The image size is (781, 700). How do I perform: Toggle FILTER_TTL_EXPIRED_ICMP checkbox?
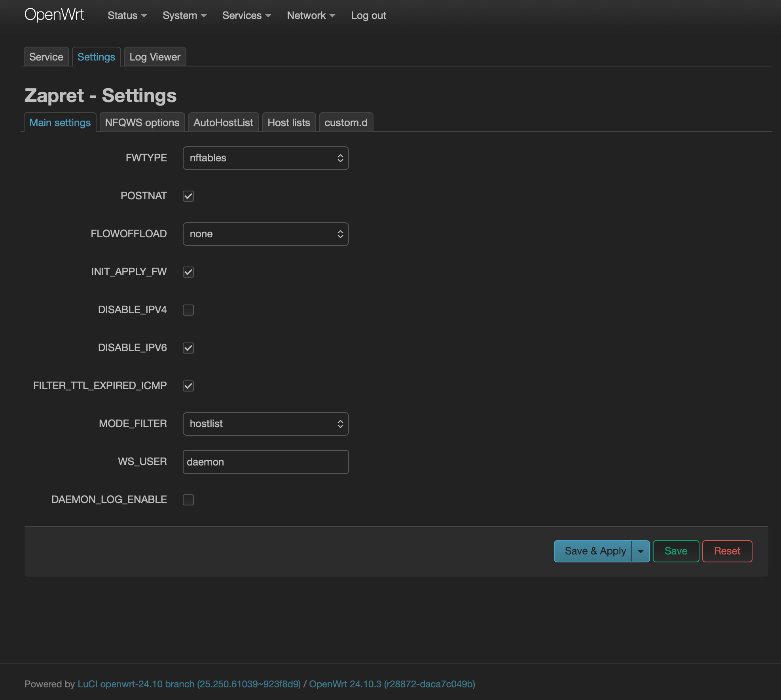point(188,386)
